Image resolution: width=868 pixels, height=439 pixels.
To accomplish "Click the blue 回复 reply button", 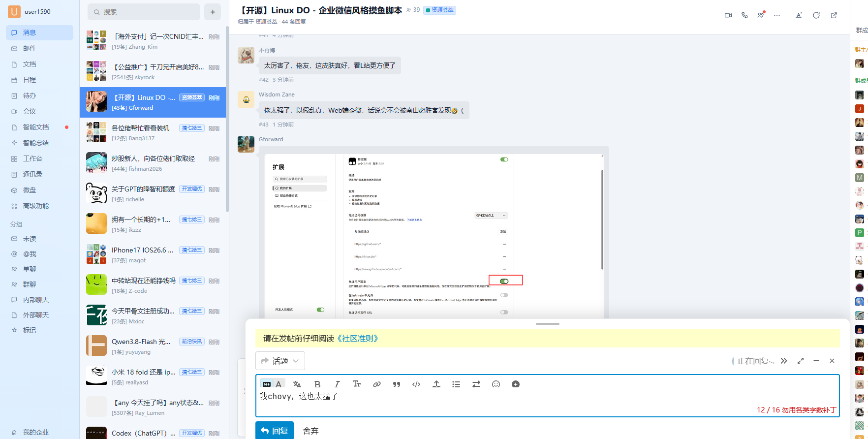I will 275,431.
